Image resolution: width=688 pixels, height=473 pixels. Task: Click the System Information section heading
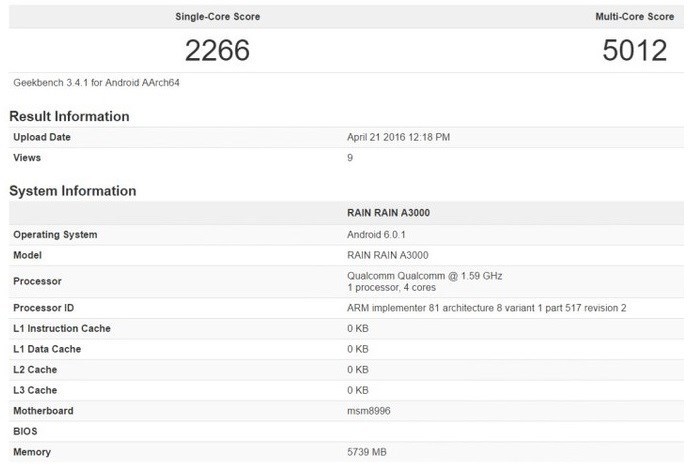[72, 190]
